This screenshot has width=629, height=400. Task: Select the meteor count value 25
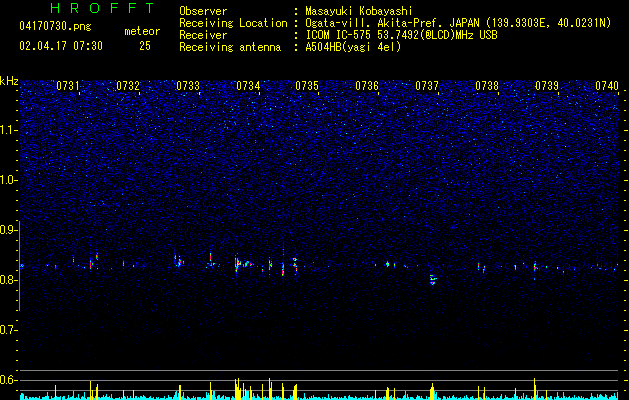click(x=145, y=46)
